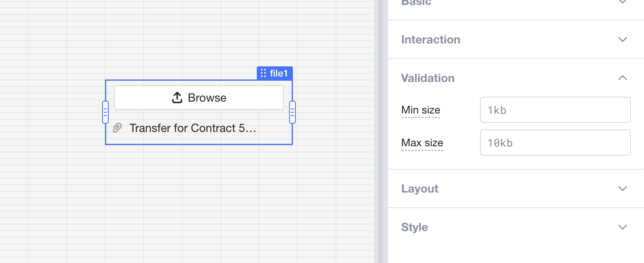Expand the Layout section chevron
The height and width of the screenshot is (263, 644).
pos(622,189)
